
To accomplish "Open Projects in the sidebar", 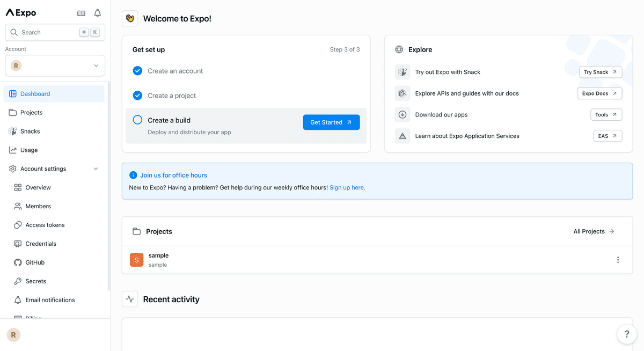I will [x=31, y=112].
